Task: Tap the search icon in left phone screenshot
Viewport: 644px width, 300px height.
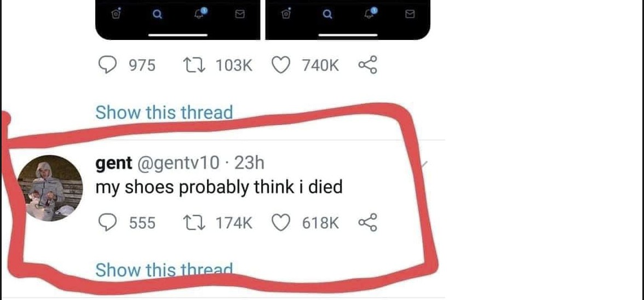Action: pos(157,15)
